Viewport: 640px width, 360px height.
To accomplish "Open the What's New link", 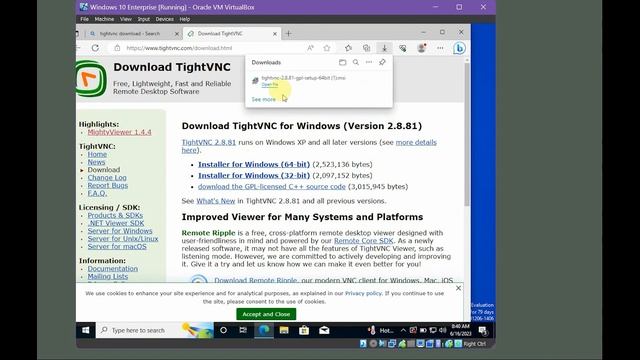I will (216, 201).
